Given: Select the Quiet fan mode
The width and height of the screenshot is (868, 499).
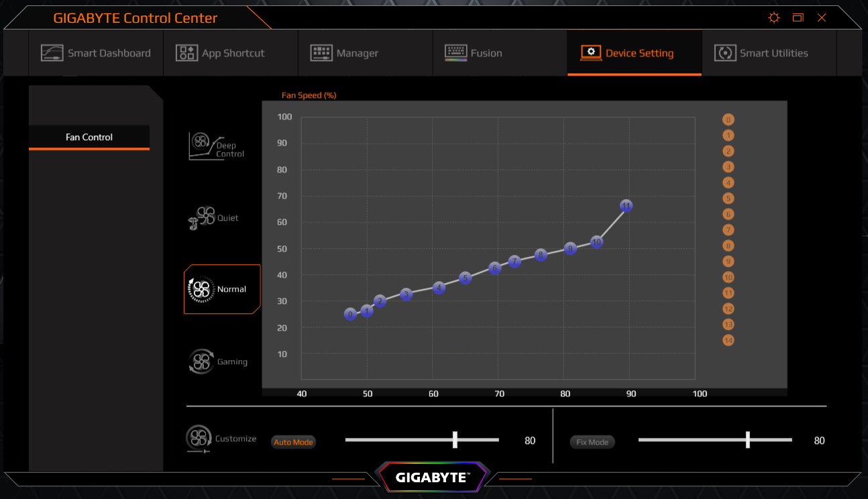Looking at the screenshot, I should (213, 219).
